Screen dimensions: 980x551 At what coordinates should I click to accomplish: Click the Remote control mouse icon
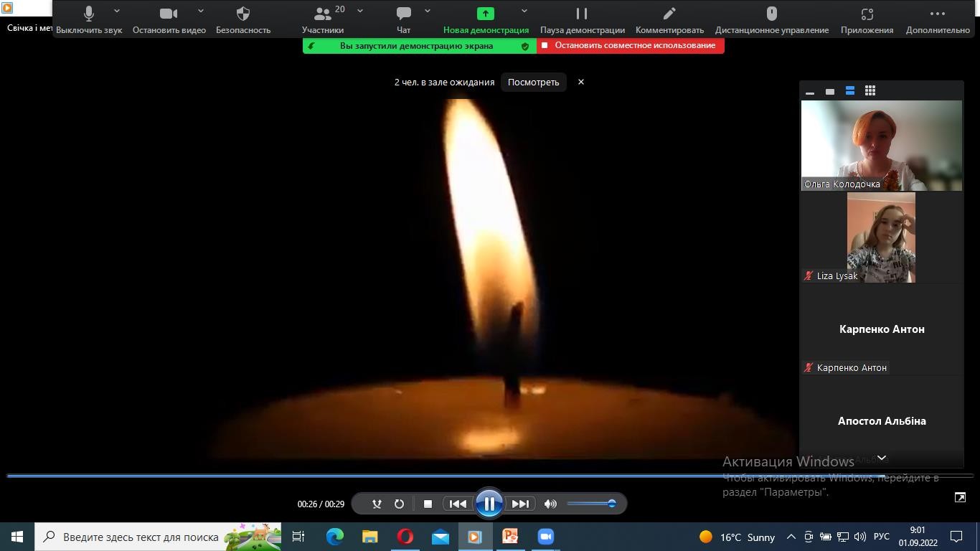771,14
